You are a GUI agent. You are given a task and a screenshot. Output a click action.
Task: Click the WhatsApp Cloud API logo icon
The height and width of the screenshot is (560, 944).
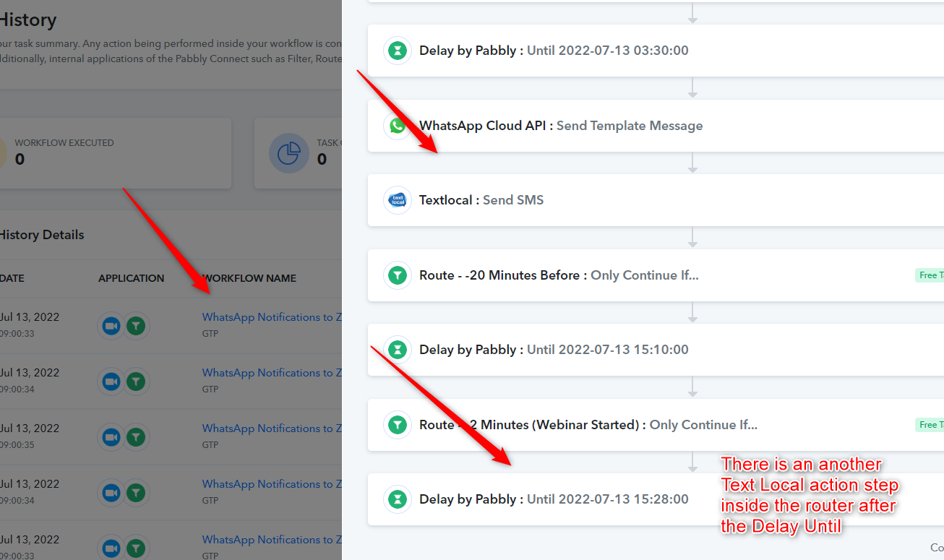[x=398, y=126]
